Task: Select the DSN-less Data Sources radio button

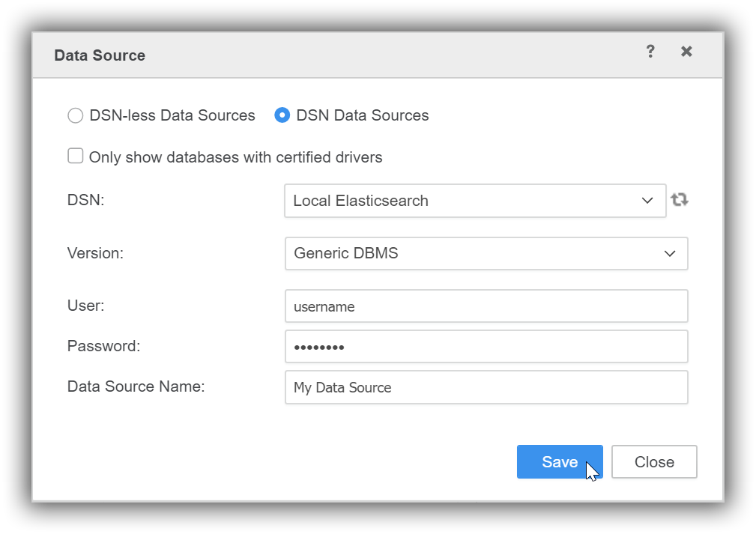Action: pyautogui.click(x=75, y=115)
